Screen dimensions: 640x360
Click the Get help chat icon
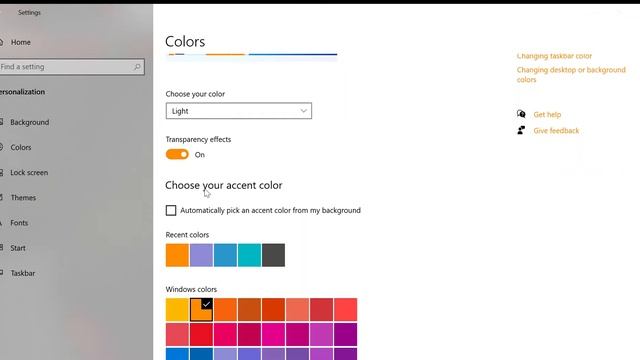(521, 114)
